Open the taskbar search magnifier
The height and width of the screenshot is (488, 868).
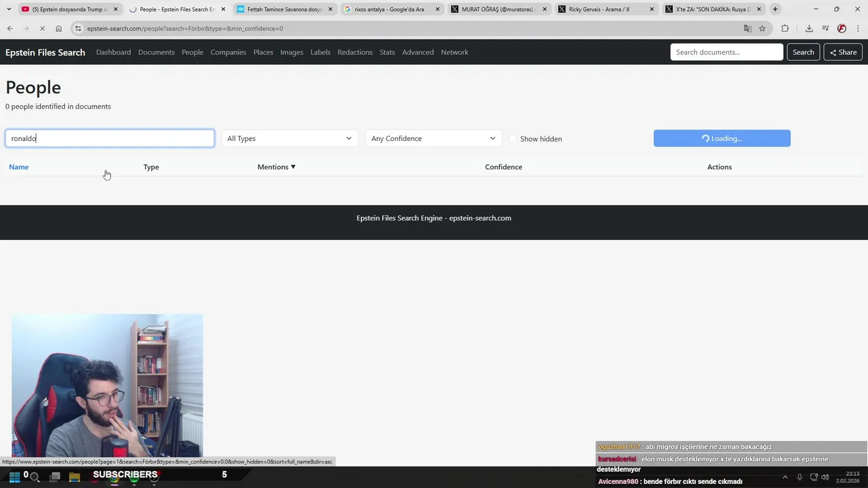[x=35, y=477]
